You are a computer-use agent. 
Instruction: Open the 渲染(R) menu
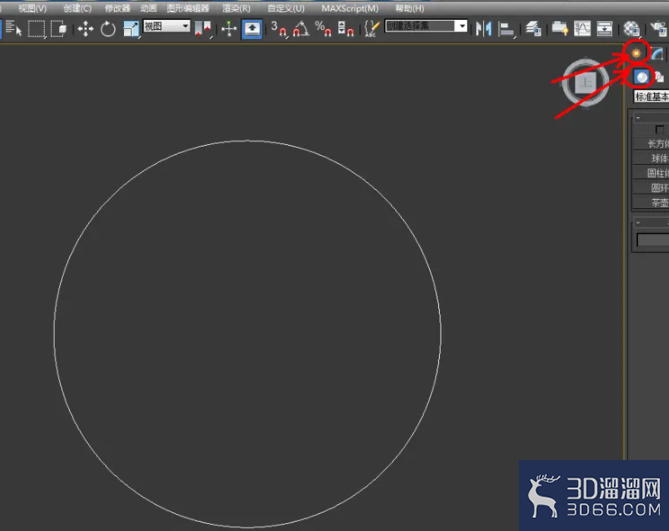point(236,9)
